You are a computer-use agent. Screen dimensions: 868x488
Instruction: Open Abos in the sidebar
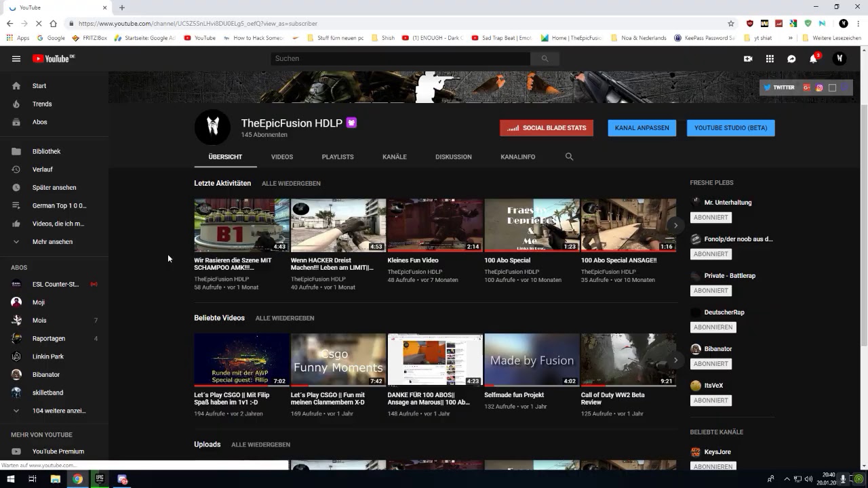tap(54, 123)
